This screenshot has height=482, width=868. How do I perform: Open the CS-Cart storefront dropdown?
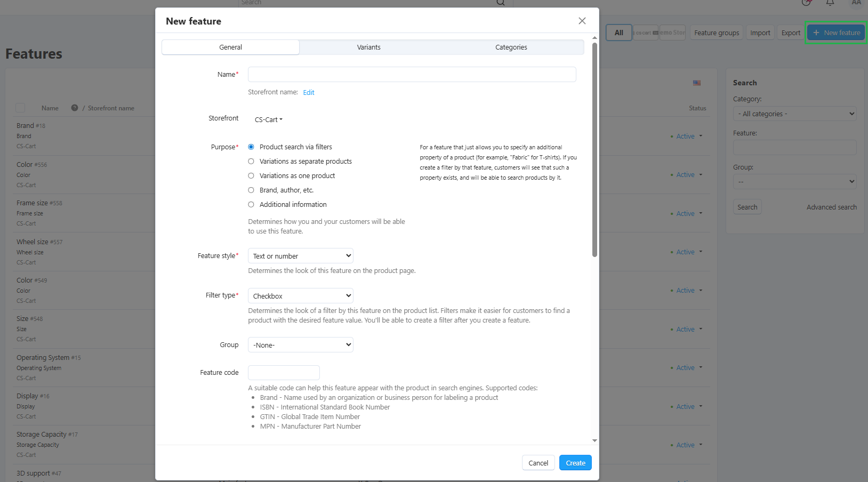tap(269, 119)
